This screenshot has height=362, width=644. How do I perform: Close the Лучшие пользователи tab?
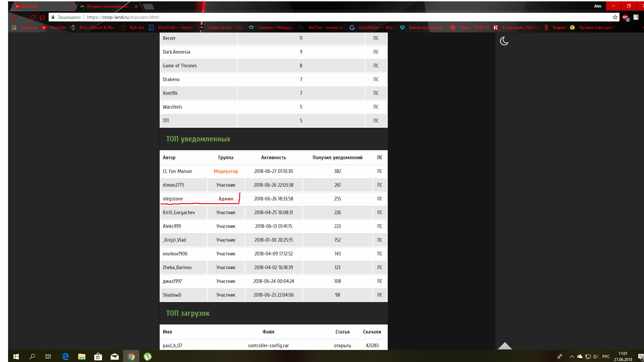[x=136, y=6]
